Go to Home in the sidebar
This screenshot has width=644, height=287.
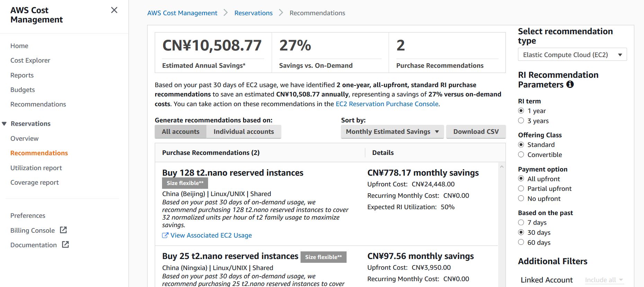point(19,46)
